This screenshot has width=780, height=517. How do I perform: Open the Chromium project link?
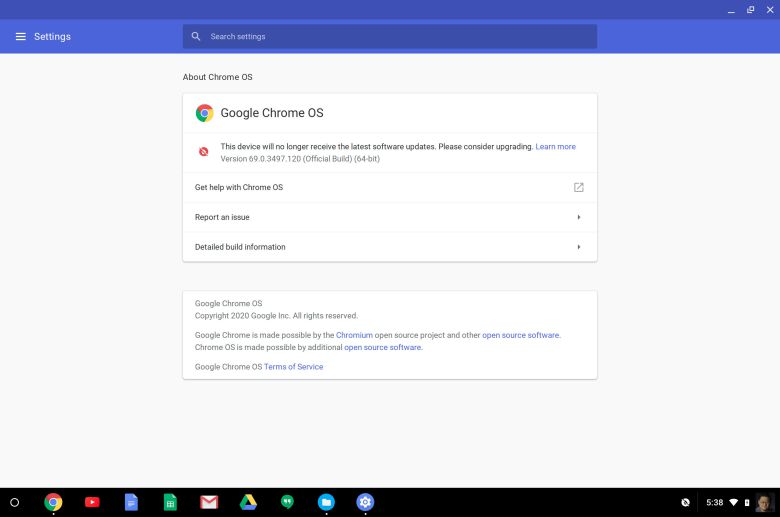point(354,335)
